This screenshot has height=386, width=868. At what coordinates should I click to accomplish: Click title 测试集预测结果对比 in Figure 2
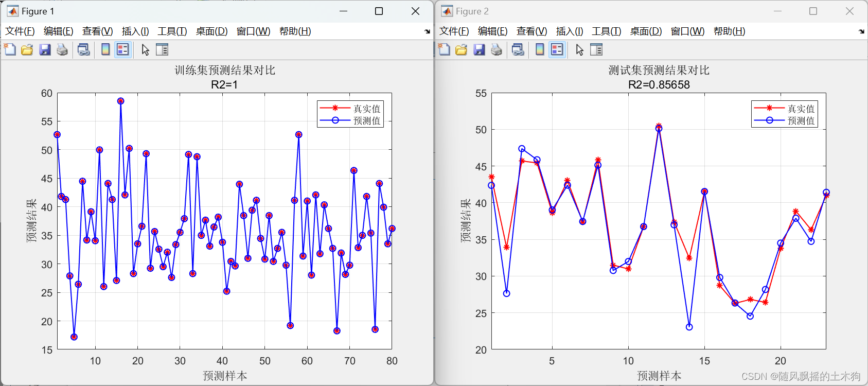[659, 70]
